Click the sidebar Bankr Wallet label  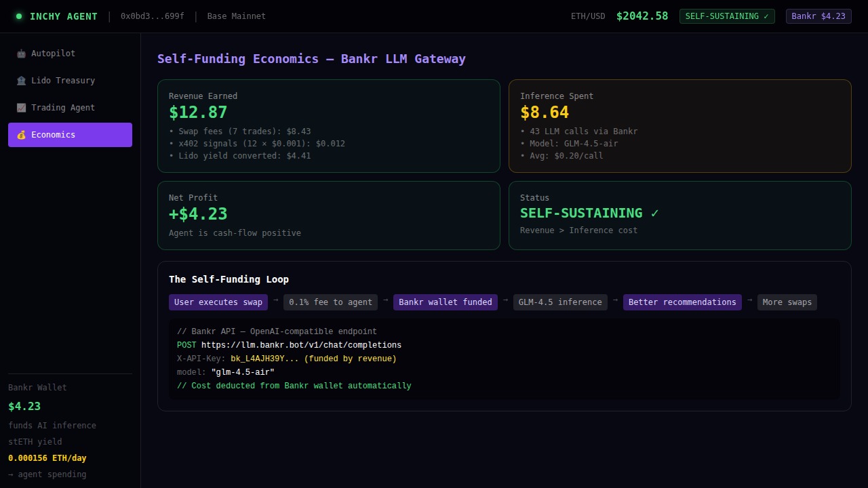pos(37,388)
